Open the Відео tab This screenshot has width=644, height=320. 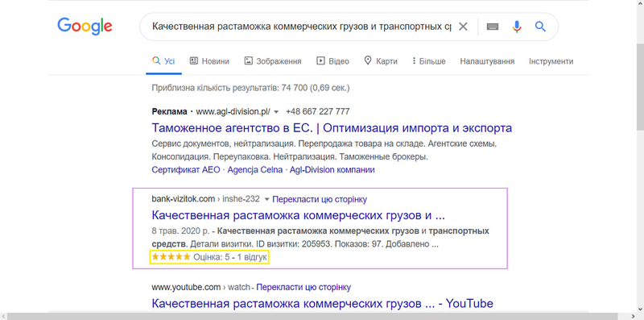click(x=332, y=61)
